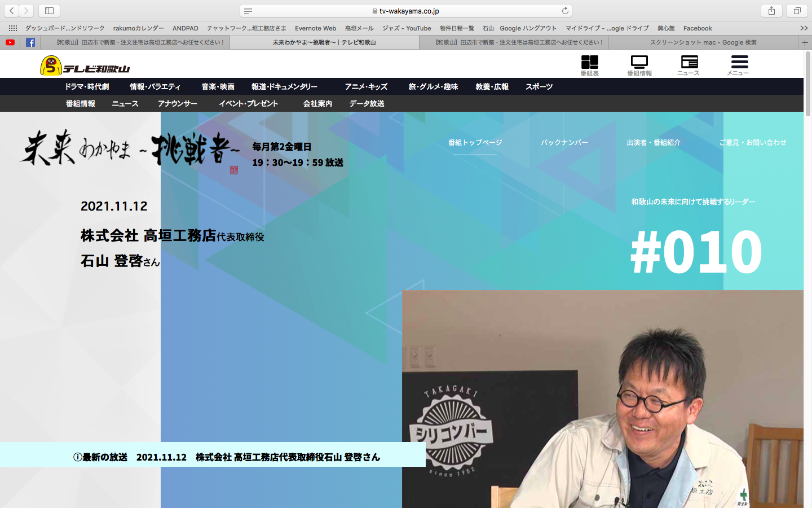
Task: Click the page's vertical scrollbar thumb
Action: [x=807, y=84]
